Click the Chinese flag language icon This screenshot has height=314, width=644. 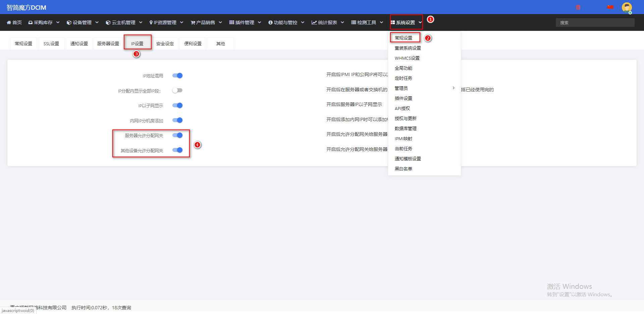(610, 7)
